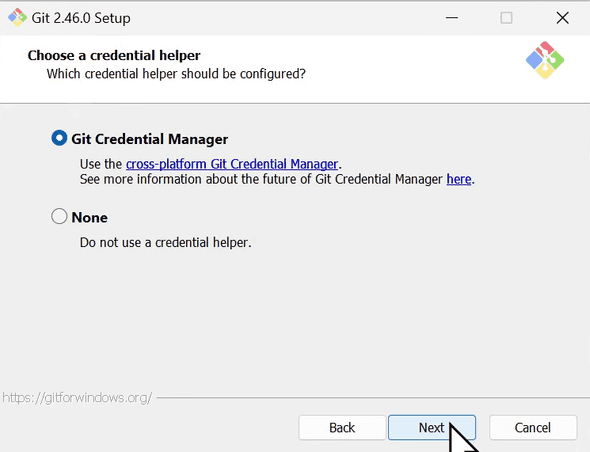Click the large Git logo in header
The width and height of the screenshot is (590, 452).
[545, 60]
